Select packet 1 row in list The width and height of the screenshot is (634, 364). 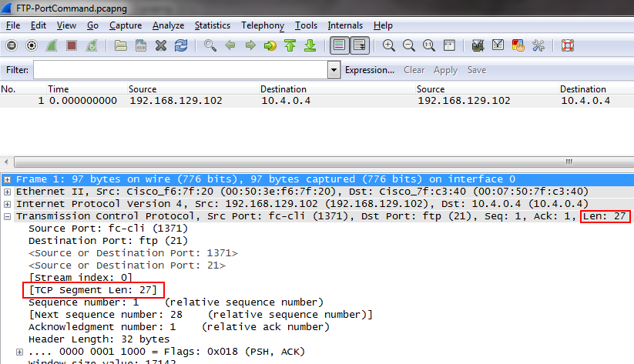coord(317,101)
